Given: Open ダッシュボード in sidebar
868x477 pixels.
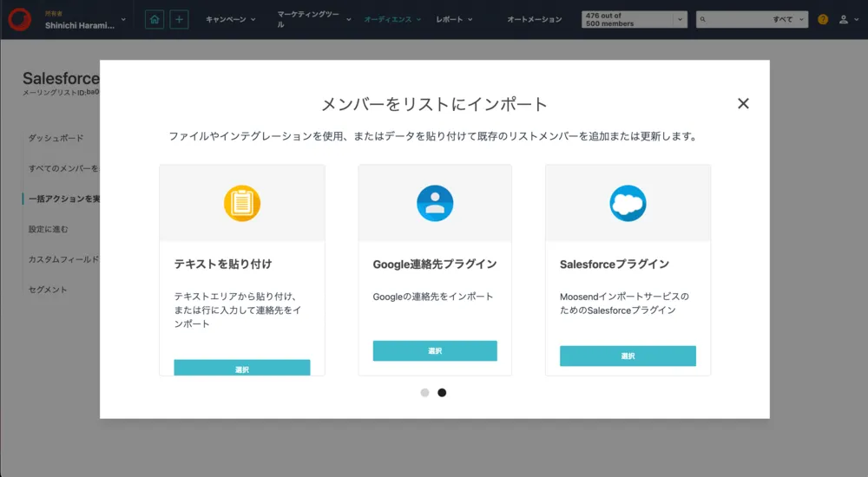Looking at the screenshot, I should click(x=56, y=138).
